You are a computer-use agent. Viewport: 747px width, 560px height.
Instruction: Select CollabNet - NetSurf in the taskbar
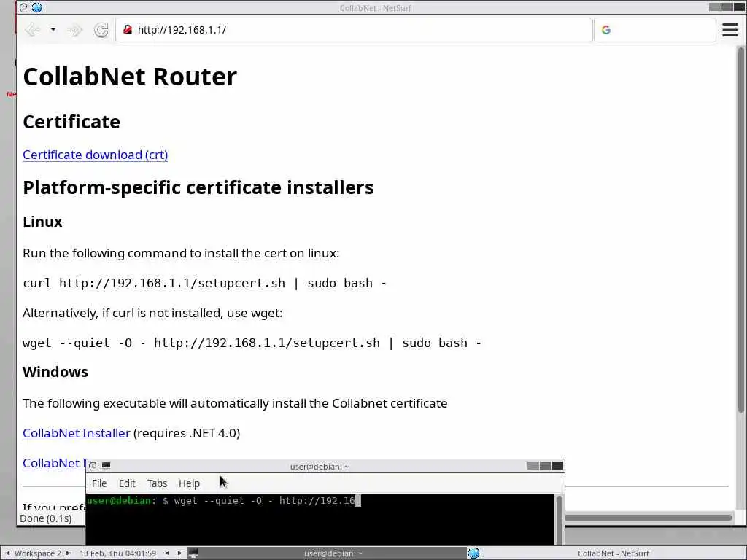pyautogui.click(x=607, y=553)
